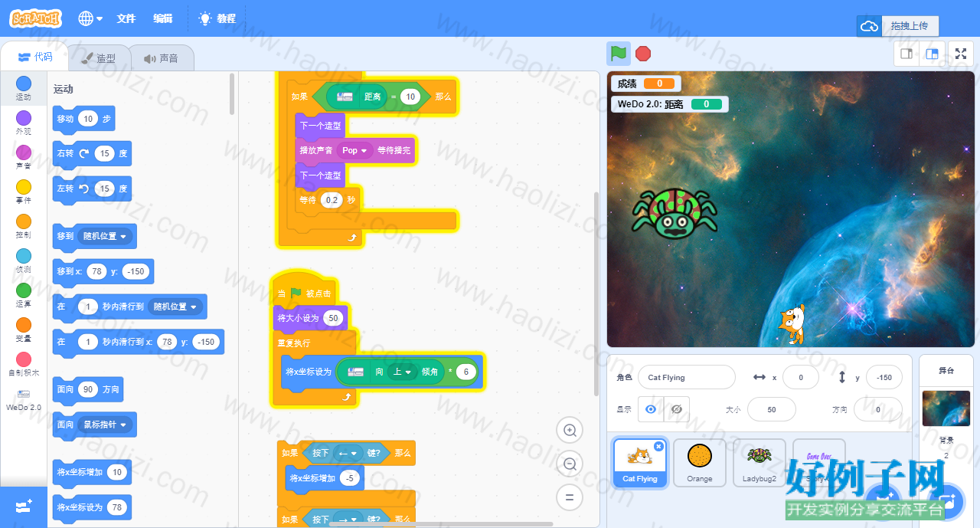Switch to the 声音 tab
The image size is (980, 528).
161,58
